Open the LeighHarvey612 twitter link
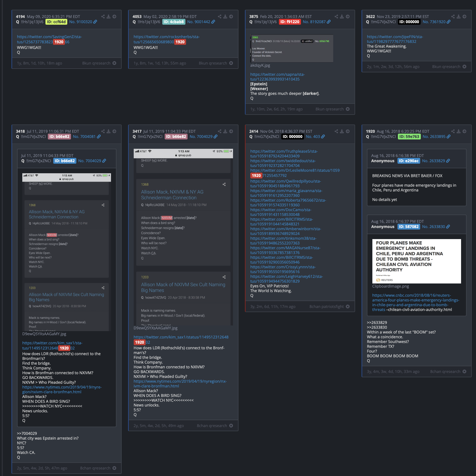Image resolution: width=476 pixels, height=476 pixels. [286, 279]
